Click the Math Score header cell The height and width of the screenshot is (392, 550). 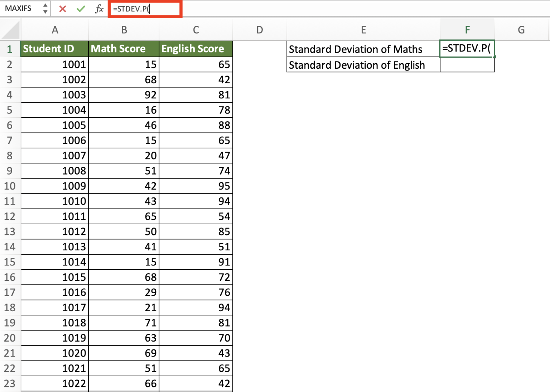[x=124, y=49]
